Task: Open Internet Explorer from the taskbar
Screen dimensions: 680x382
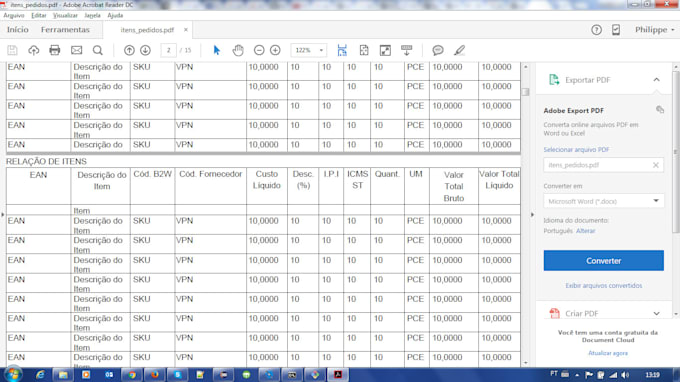Action: [40, 375]
